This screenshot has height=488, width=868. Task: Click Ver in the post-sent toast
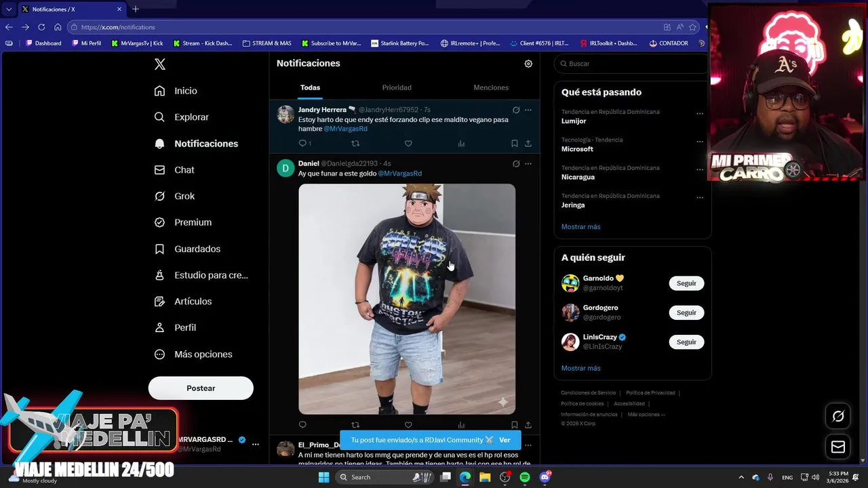(505, 440)
